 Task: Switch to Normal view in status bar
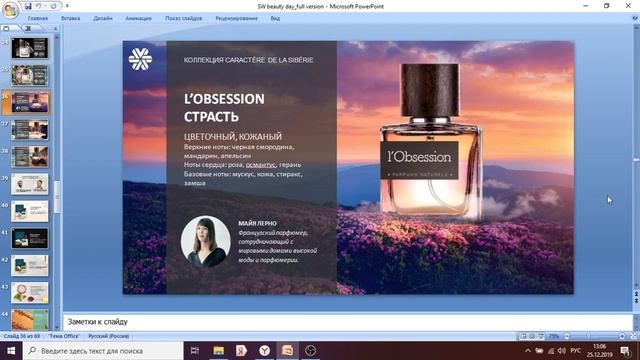click(x=524, y=336)
